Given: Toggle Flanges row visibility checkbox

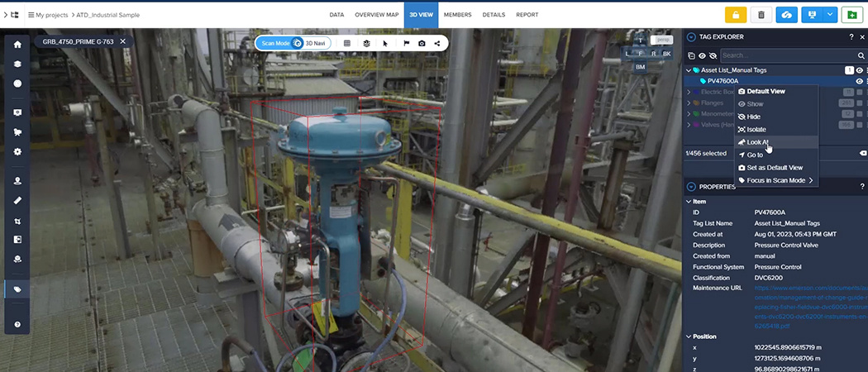Looking at the screenshot, I should [860, 103].
